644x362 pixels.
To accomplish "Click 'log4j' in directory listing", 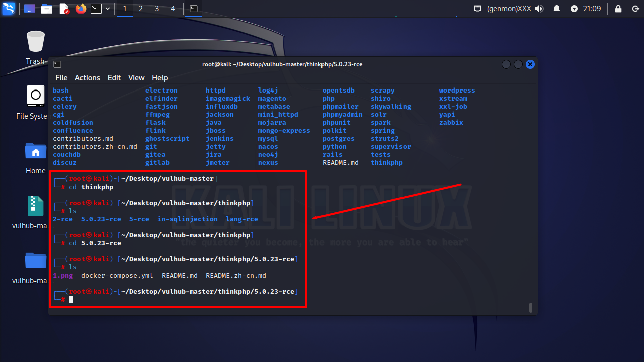I will pos(268,90).
